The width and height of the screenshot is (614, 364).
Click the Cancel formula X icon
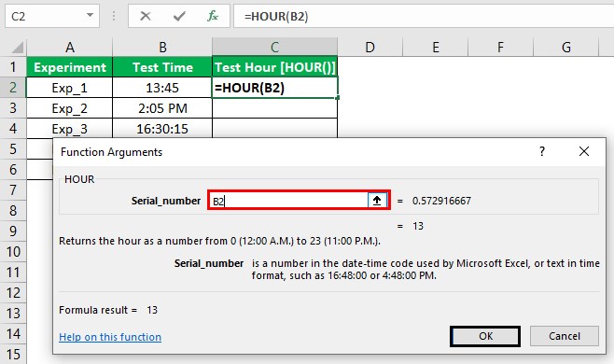click(x=146, y=16)
